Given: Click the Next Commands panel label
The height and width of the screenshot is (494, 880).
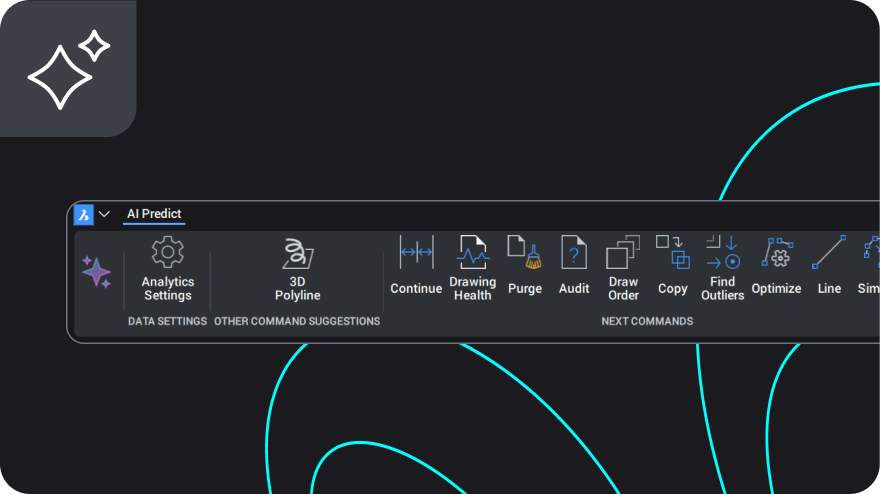Looking at the screenshot, I should pyautogui.click(x=646, y=322).
